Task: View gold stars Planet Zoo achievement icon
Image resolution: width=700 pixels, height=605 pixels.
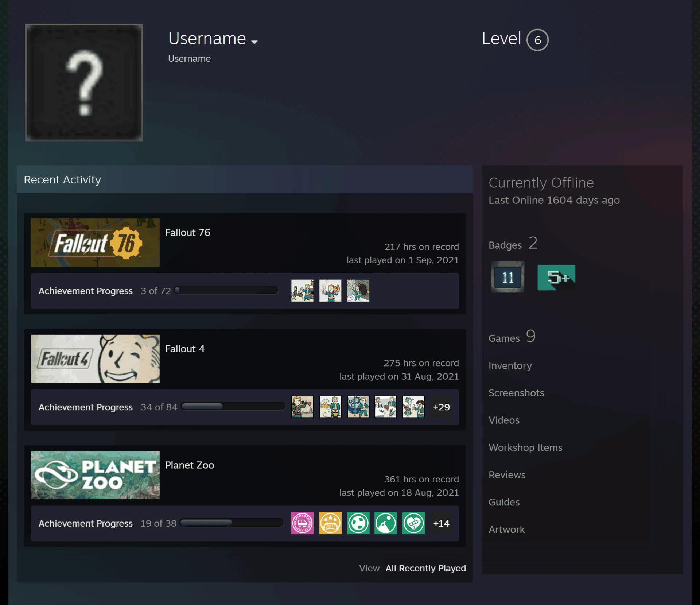Action: point(330,523)
